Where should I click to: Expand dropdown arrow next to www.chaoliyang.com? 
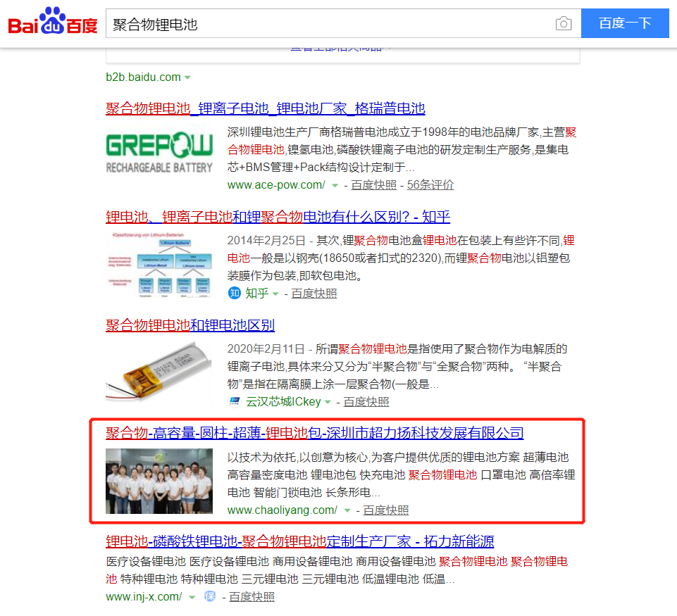point(347,510)
